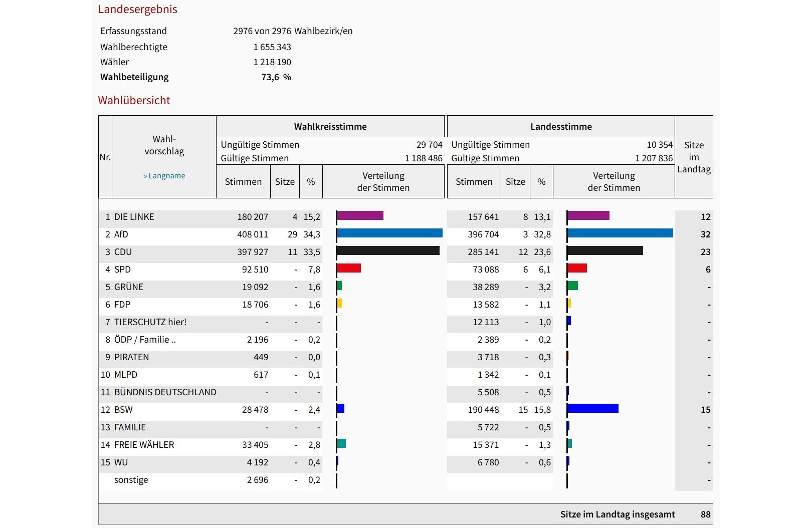Click the BSW Landesstimme blue bar

(x=593, y=409)
